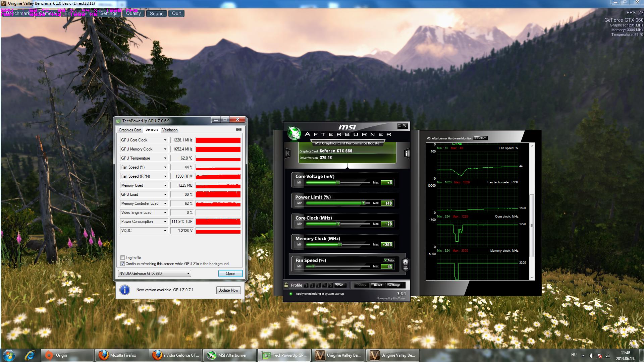Click the Core Voltage slider handle

338,183
